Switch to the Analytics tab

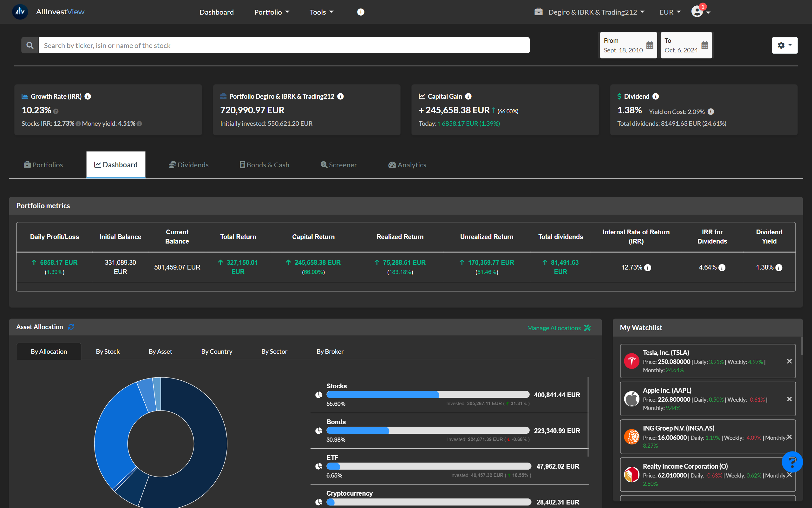coord(407,165)
